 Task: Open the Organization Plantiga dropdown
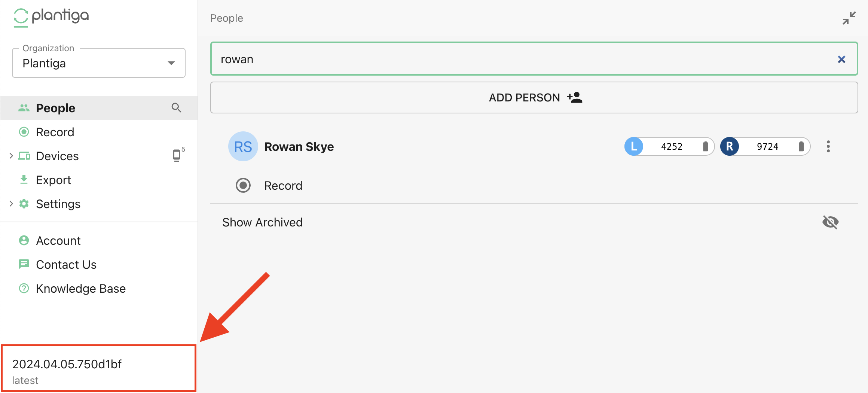(99, 63)
